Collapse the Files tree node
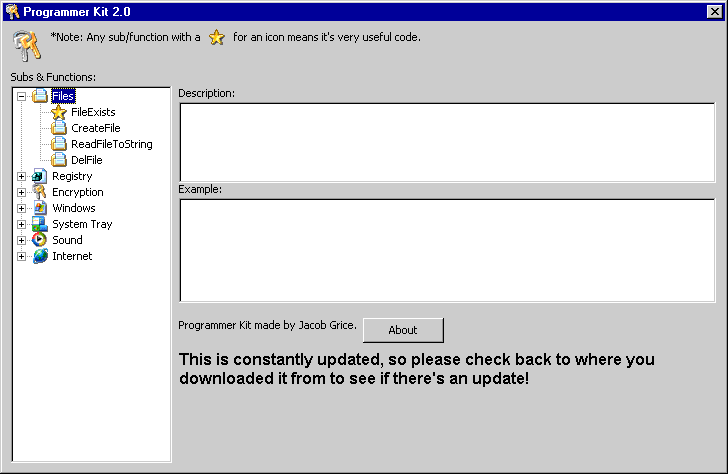 point(22,96)
